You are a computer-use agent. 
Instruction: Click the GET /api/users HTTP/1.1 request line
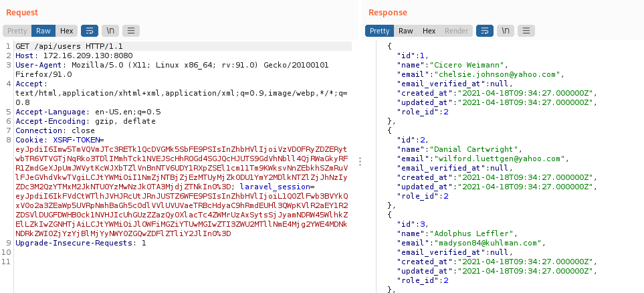pyautogui.click(x=69, y=45)
